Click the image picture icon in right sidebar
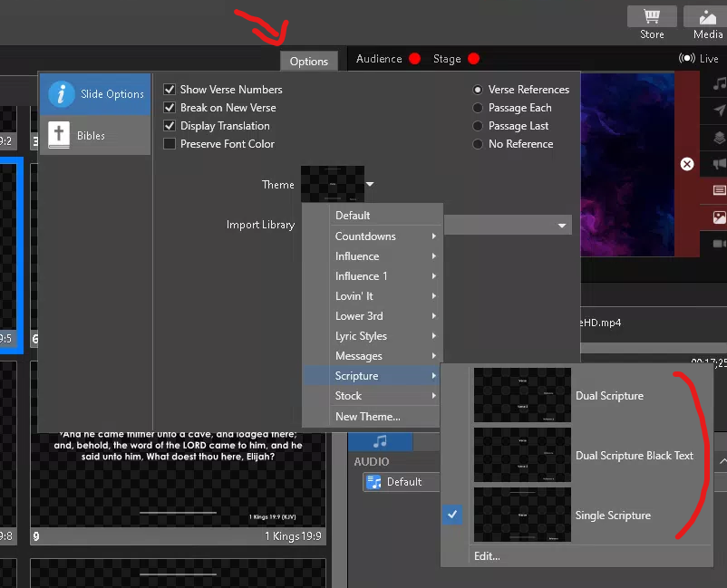 click(719, 217)
